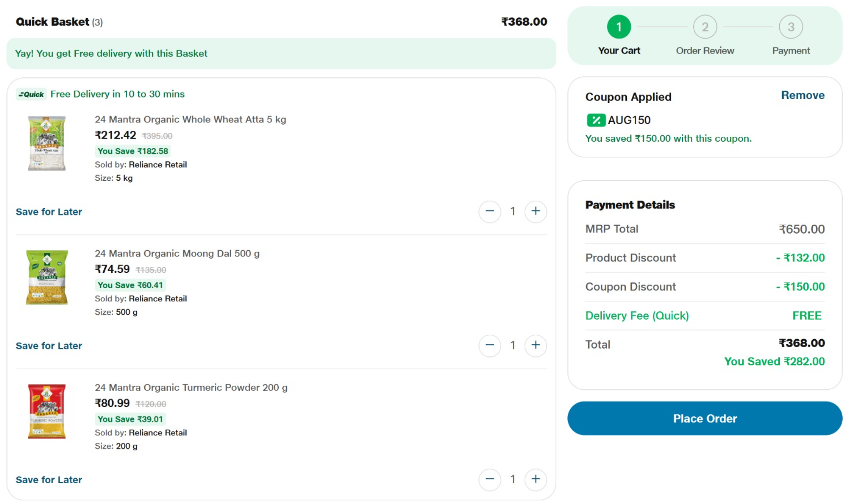Open Turmeric Powder product thumbnail

47,411
